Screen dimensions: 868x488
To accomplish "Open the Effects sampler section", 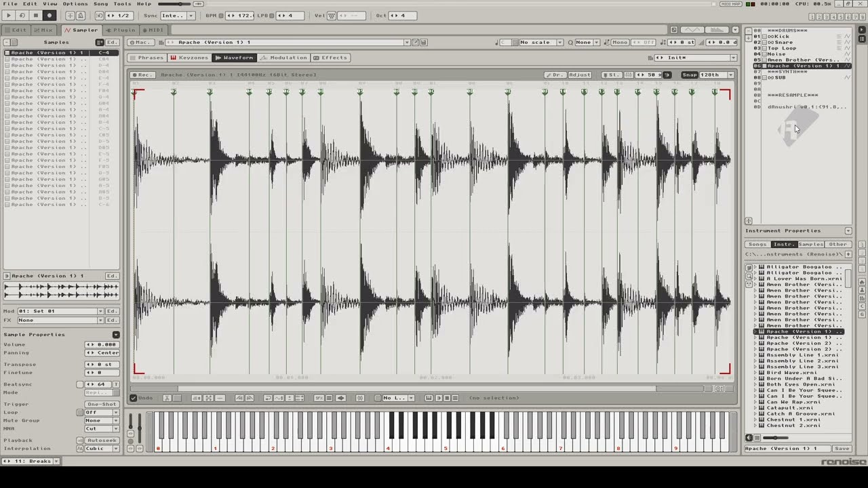I will [x=330, y=58].
